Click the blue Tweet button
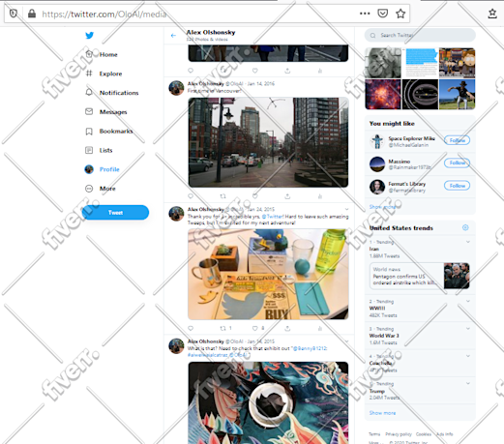The image size is (504, 444). click(x=115, y=213)
